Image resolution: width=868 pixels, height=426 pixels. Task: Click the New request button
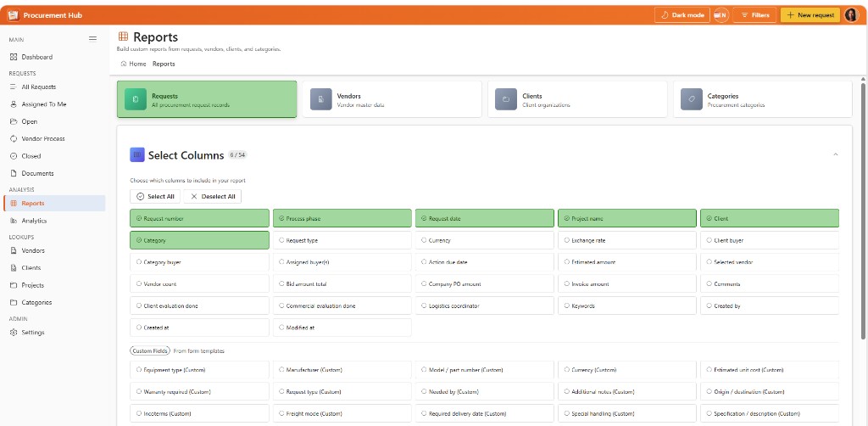pos(810,15)
